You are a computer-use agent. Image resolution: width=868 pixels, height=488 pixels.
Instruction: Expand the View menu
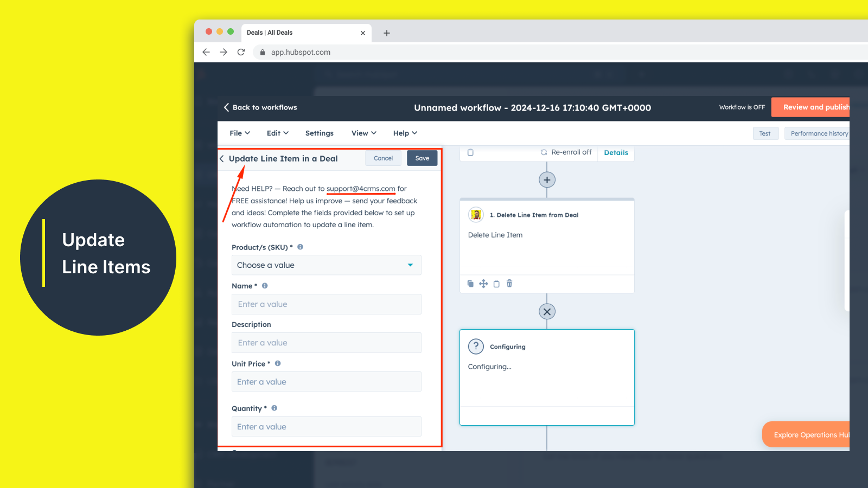tap(363, 133)
